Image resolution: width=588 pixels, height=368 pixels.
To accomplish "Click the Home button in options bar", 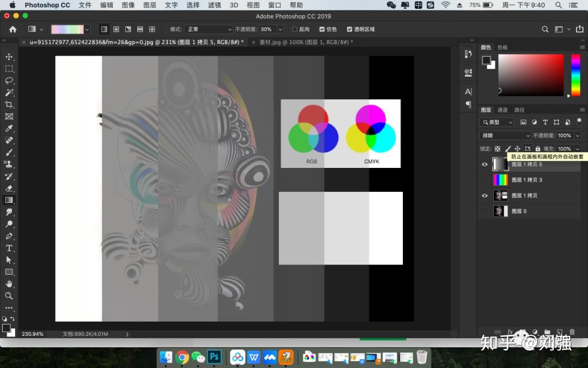I will [13, 29].
